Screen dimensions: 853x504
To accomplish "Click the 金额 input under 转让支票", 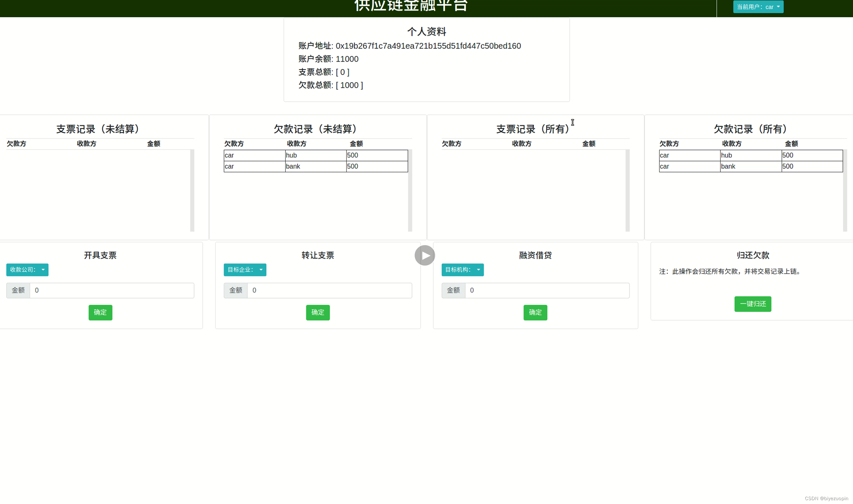I will point(330,291).
